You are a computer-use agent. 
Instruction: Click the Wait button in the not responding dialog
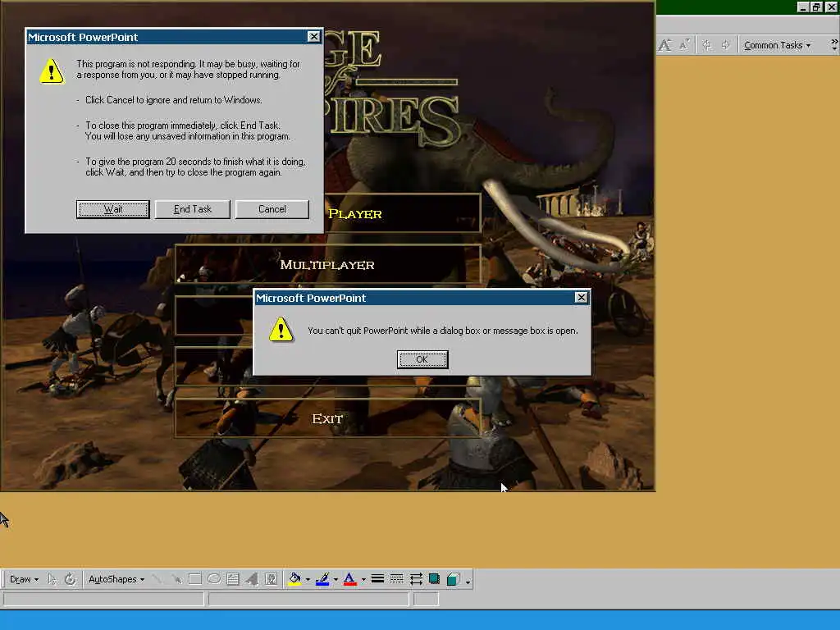click(112, 209)
